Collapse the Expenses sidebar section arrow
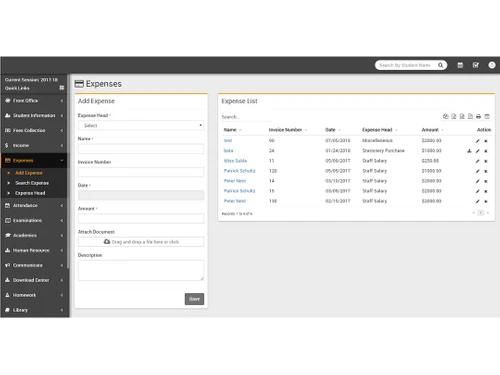Image resolution: width=500 pixels, height=375 pixels. 62,160
